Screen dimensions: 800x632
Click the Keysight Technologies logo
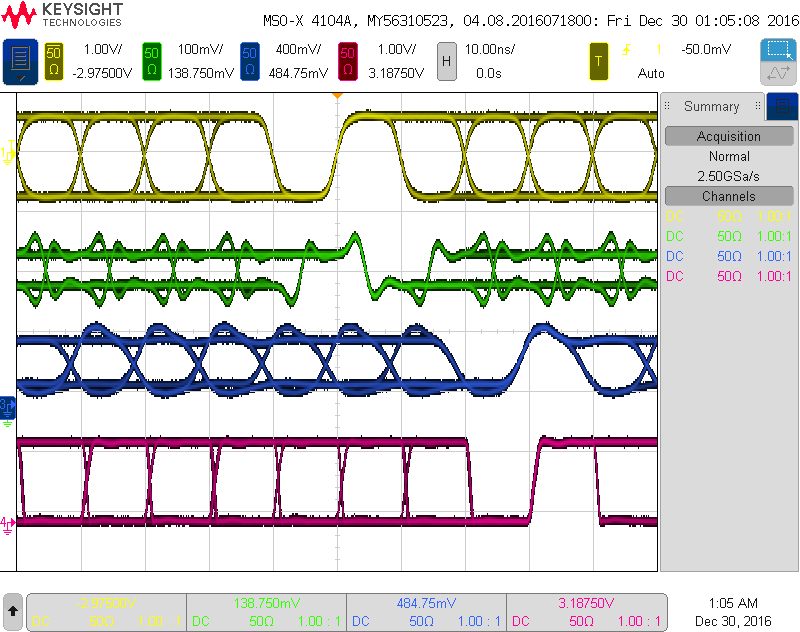pos(62,15)
